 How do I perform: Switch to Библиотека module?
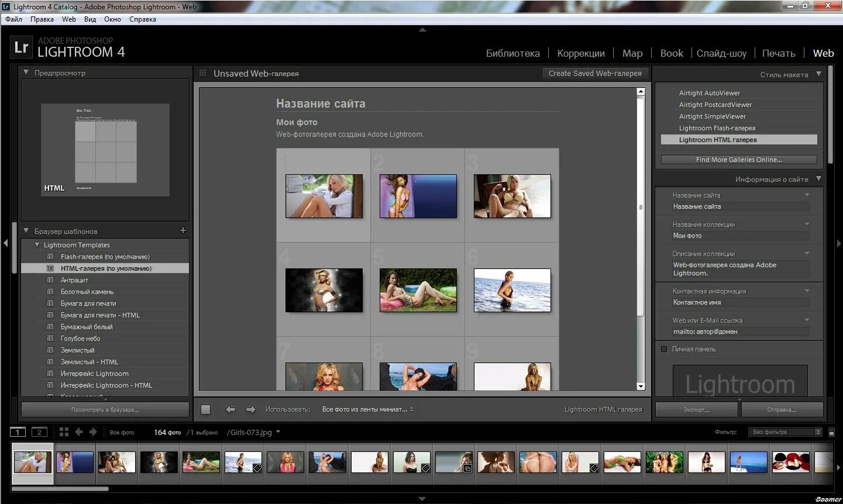coord(513,53)
